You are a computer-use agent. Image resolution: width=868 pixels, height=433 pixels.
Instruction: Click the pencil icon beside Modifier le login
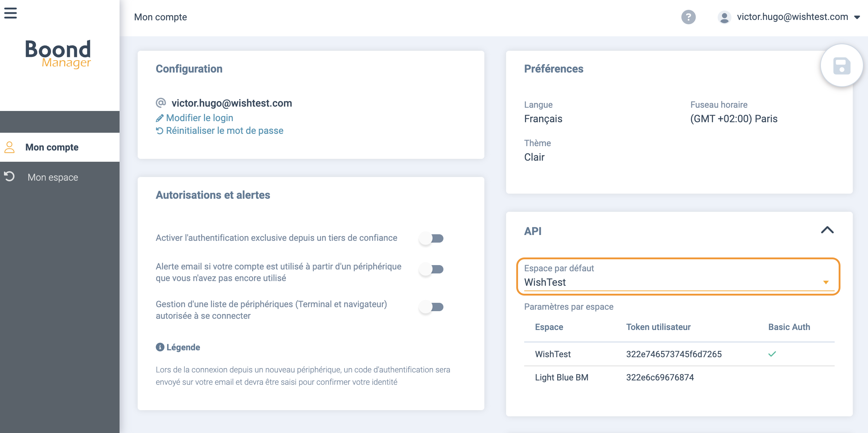click(x=159, y=118)
